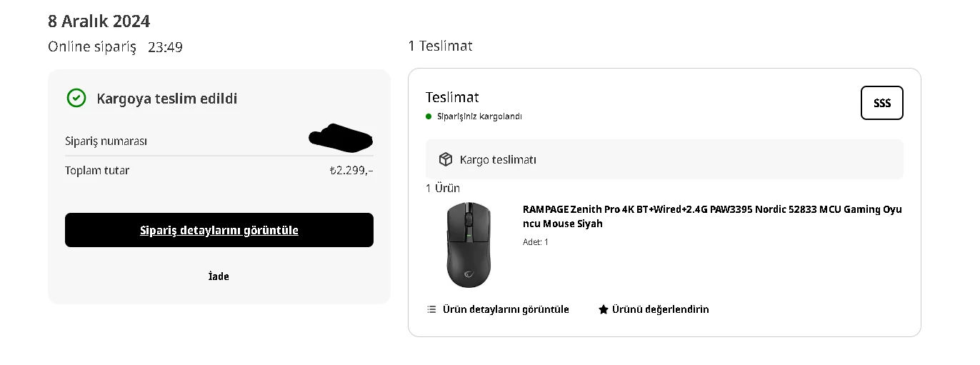Open the Sipariş detaylarını görüntüle button

219,230
